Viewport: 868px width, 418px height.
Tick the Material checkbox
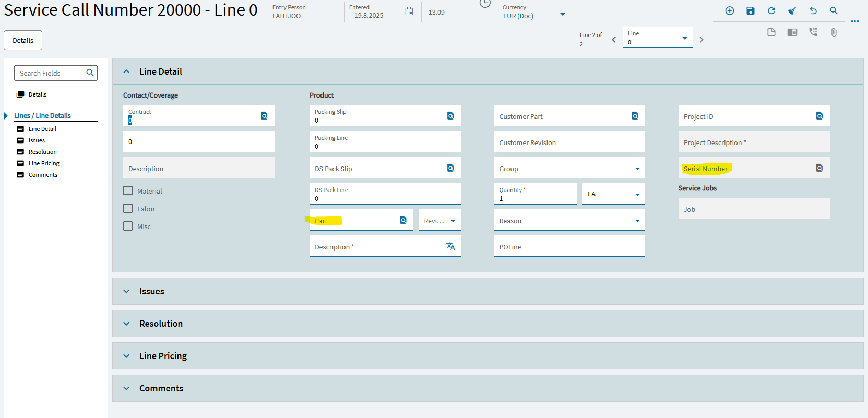coord(128,191)
